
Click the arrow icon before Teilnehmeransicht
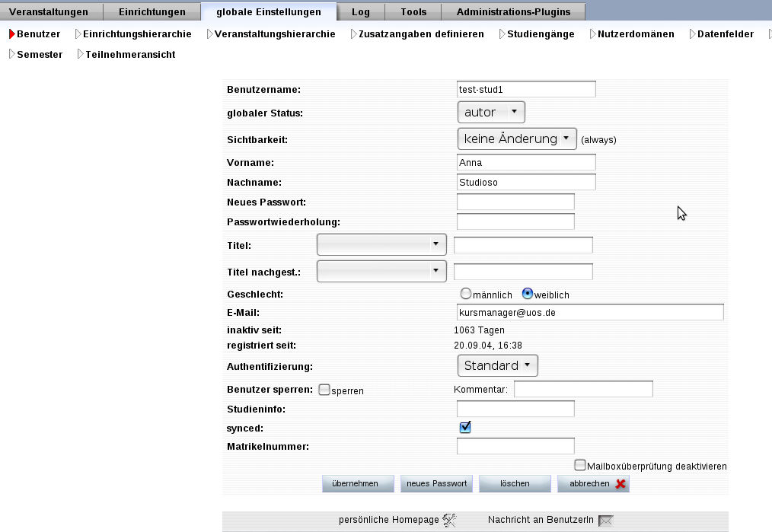click(x=80, y=55)
